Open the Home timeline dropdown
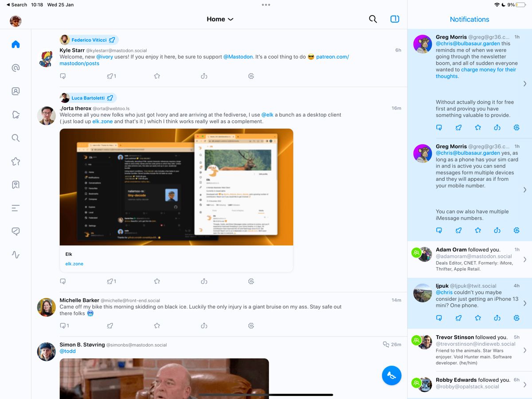 coord(220,19)
